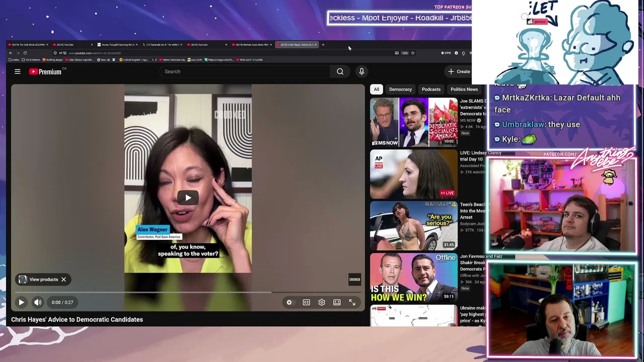Click the play button in player controls
This screenshot has width=644, height=362.
[21, 302]
